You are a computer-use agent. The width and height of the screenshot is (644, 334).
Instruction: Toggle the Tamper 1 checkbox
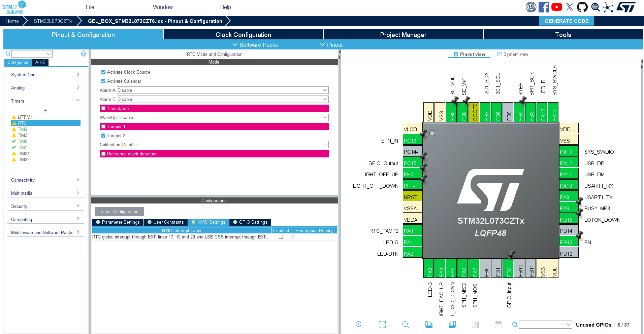point(103,126)
